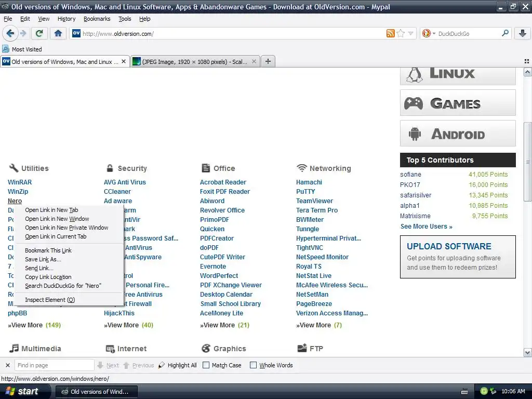Click the Office document icon

[206, 168]
